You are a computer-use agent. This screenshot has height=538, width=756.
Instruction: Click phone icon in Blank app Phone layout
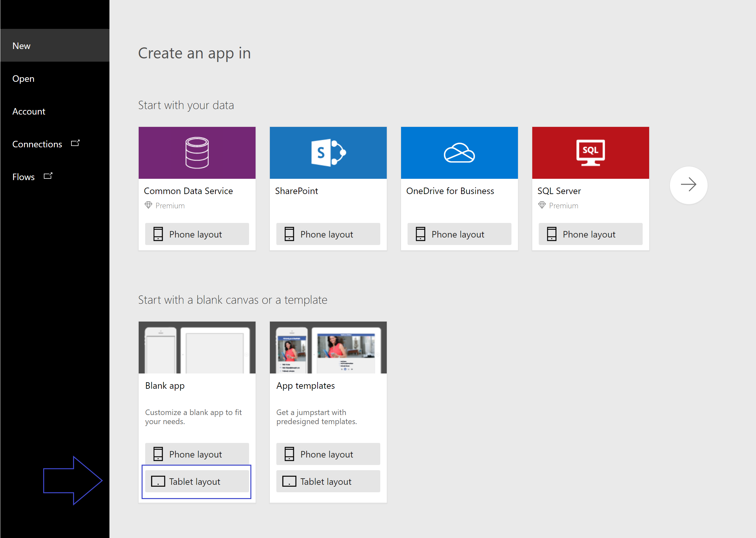tap(158, 454)
